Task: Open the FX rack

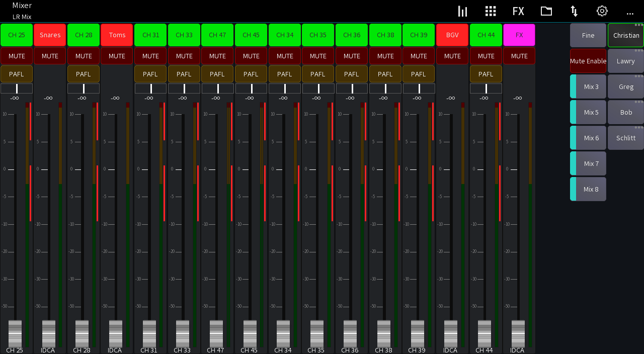Action: click(x=518, y=11)
